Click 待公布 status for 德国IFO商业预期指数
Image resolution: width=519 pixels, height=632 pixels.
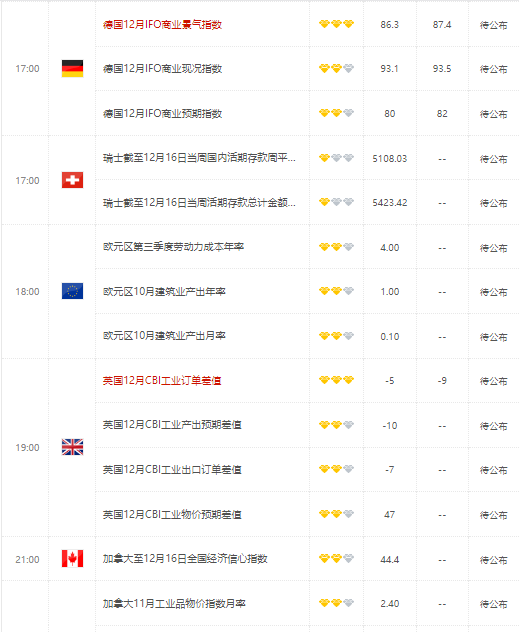coord(493,114)
